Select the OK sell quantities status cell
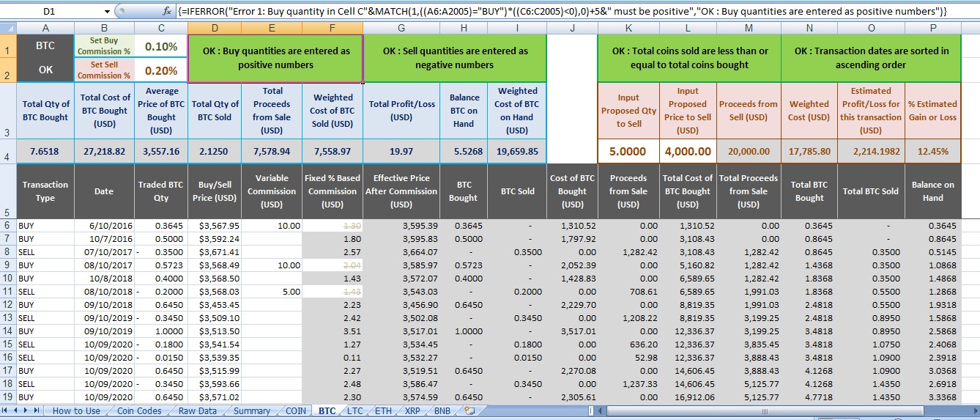The image size is (980, 420). [x=454, y=58]
